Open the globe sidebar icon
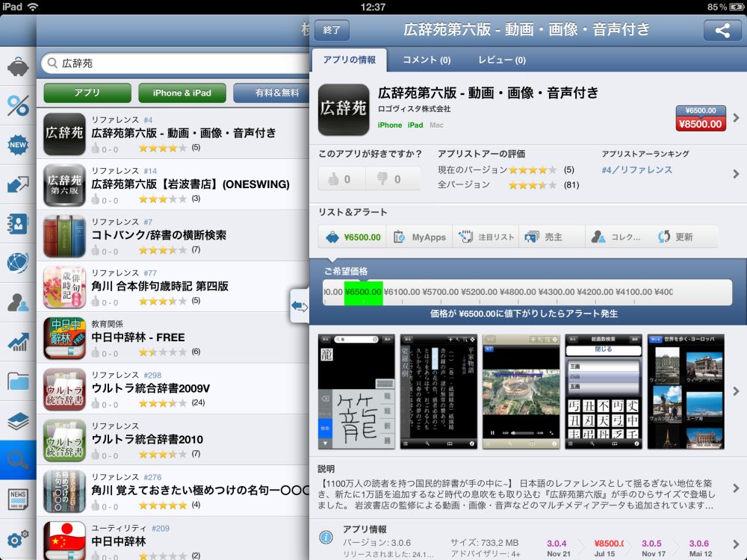Viewport: 747px width, 560px height. click(x=18, y=263)
